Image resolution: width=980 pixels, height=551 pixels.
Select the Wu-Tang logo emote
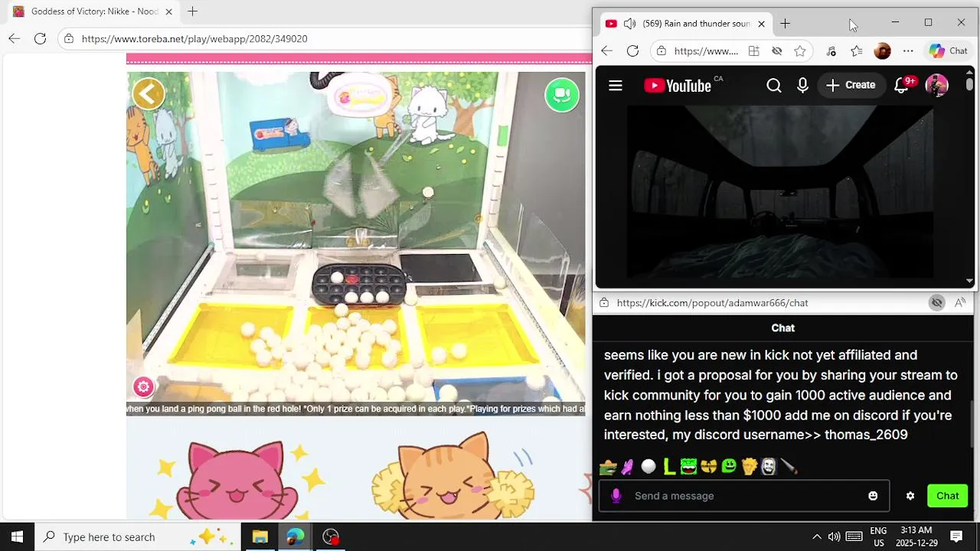click(709, 466)
